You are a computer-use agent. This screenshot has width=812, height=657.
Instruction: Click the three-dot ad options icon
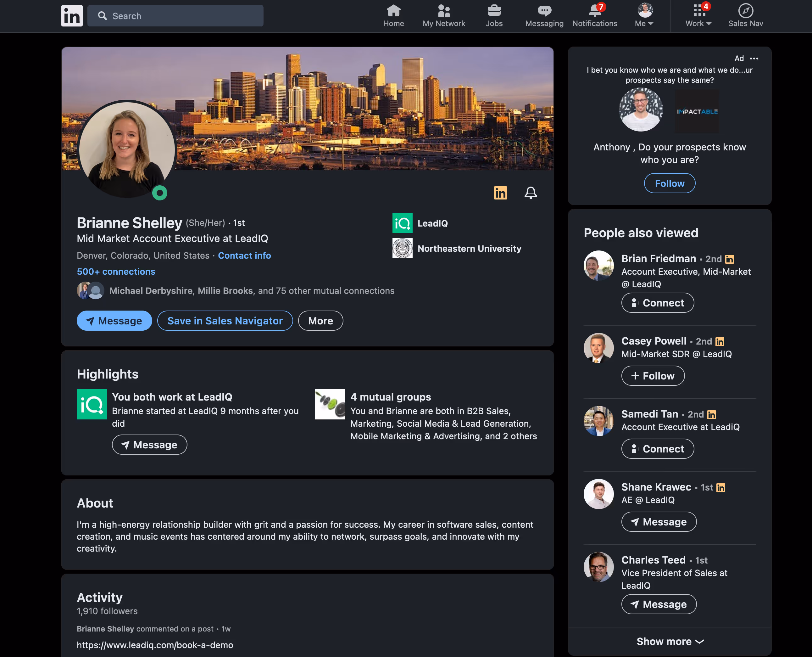click(x=754, y=58)
